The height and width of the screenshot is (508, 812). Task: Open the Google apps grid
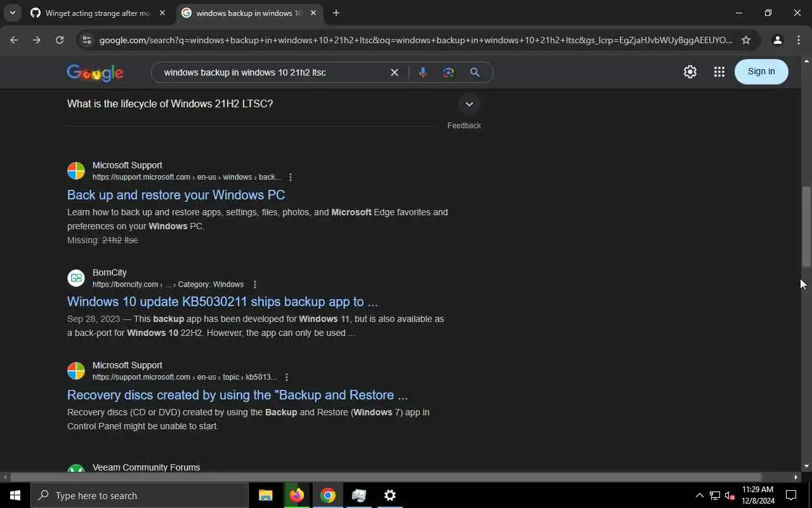click(x=719, y=72)
